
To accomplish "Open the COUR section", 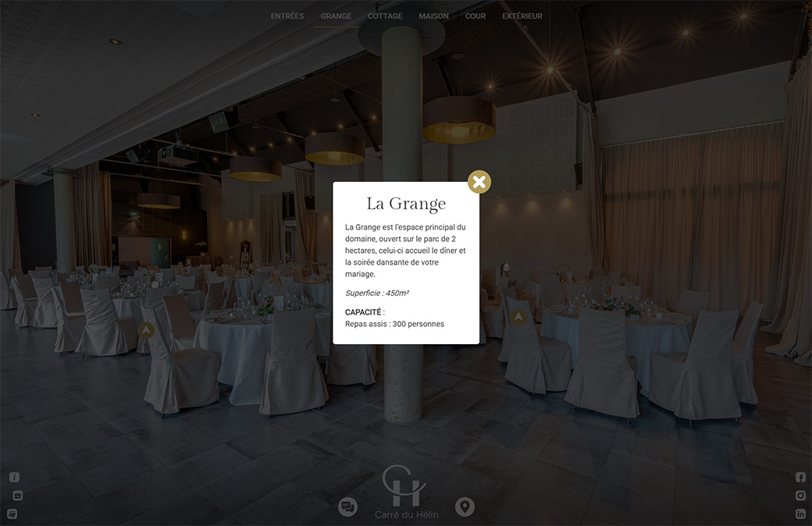I will [x=475, y=16].
